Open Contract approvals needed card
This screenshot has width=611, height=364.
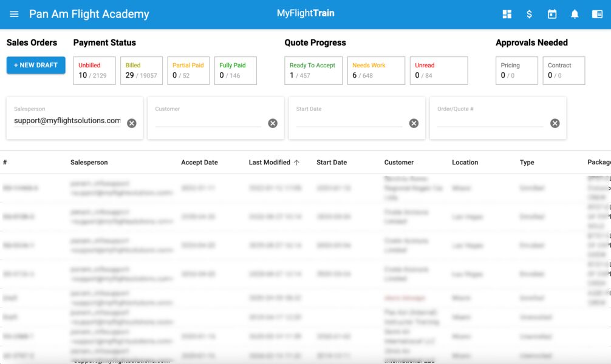coord(564,70)
